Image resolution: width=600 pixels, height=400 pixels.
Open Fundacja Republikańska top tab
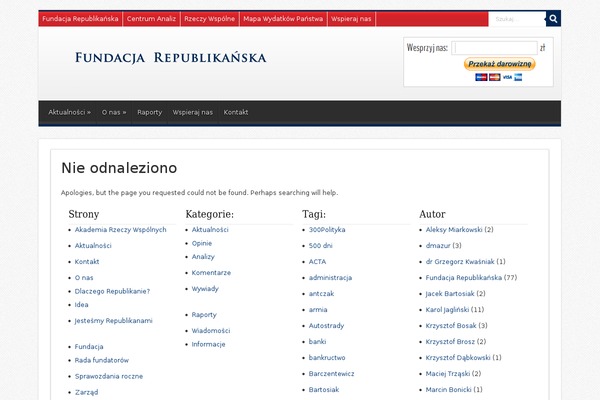coord(80,19)
